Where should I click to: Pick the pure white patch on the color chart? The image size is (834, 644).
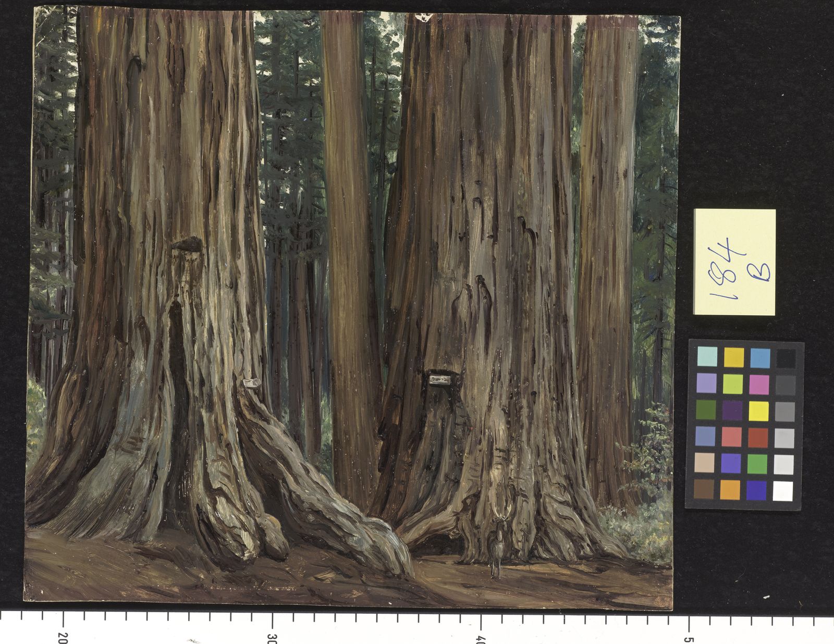783,491
